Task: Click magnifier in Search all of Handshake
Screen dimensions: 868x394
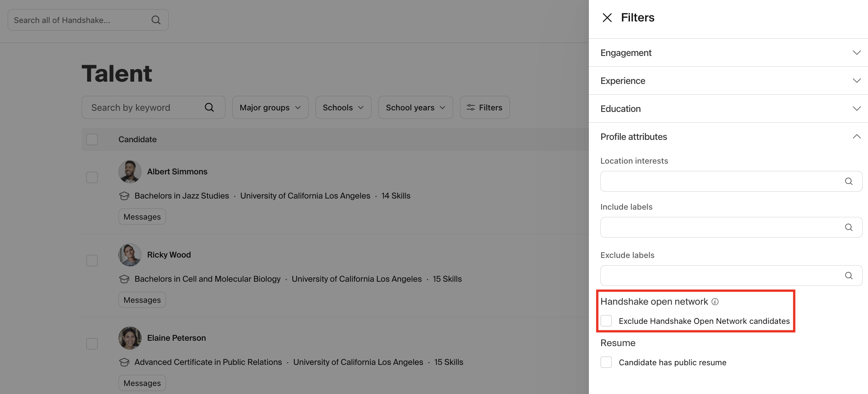Action: coord(156,20)
